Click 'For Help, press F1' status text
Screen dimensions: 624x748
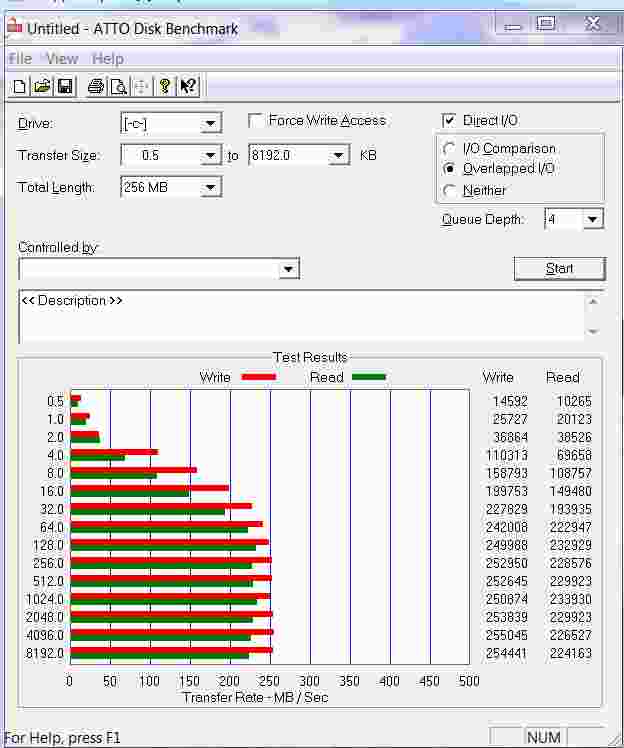pyautogui.click(x=63, y=738)
